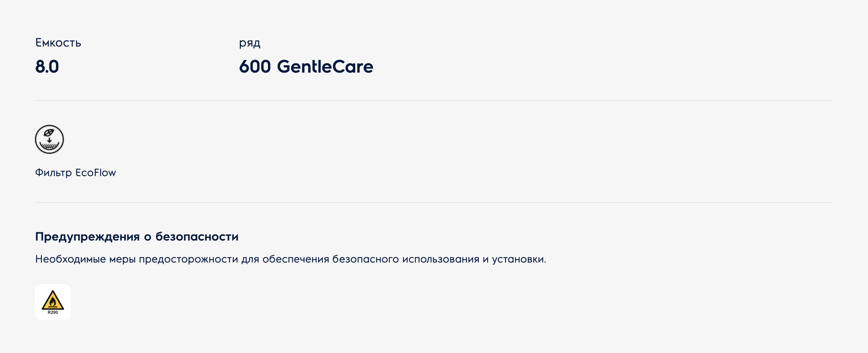Click the EcoFlow filter round icon

click(50, 139)
